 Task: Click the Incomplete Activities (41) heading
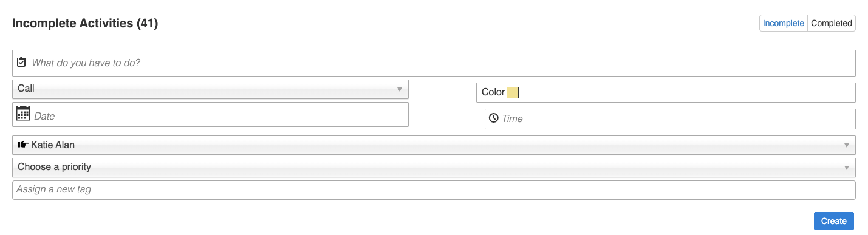pos(85,24)
